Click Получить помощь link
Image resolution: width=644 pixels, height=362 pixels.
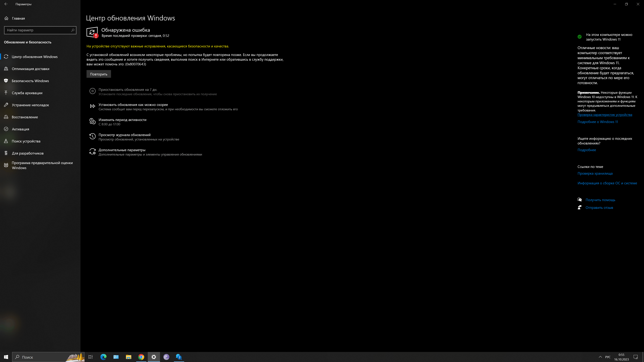[x=600, y=200]
